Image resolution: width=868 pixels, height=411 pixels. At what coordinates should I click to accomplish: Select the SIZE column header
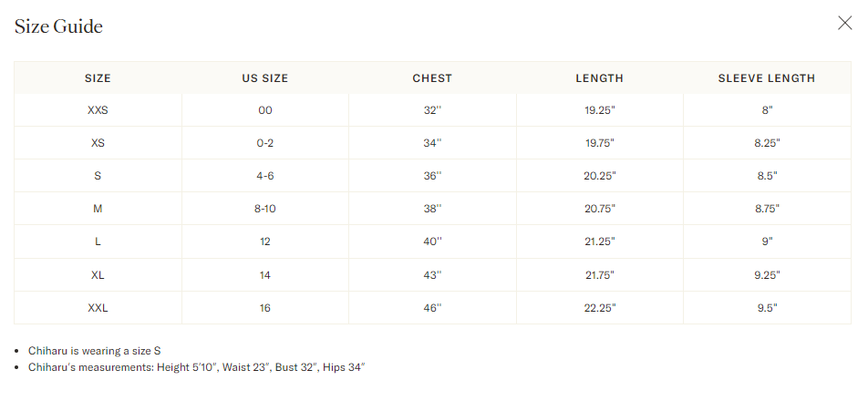click(98, 78)
